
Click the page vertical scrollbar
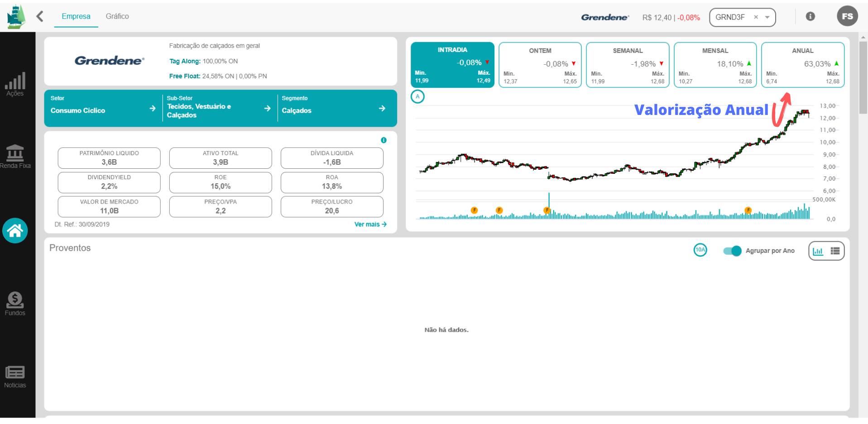pyautogui.click(x=863, y=78)
